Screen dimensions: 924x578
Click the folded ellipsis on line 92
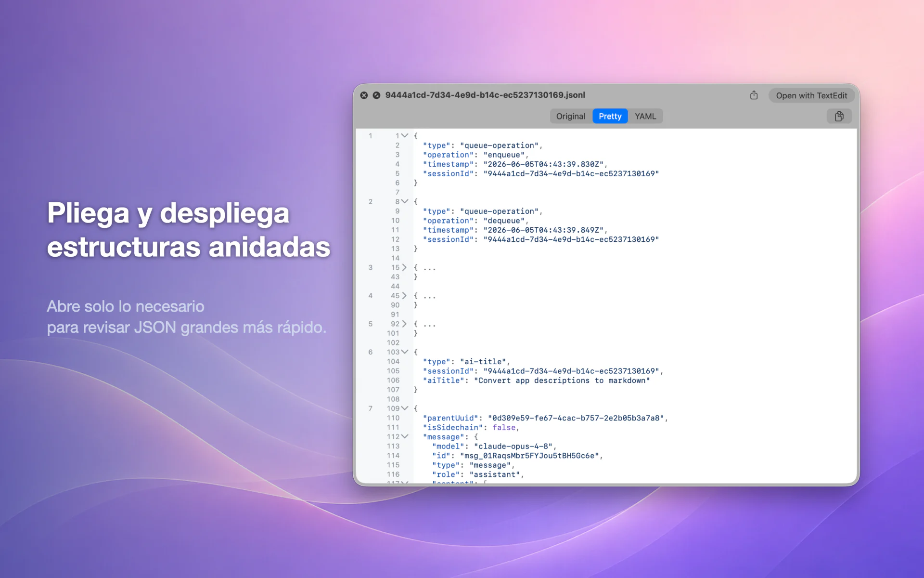tap(429, 324)
